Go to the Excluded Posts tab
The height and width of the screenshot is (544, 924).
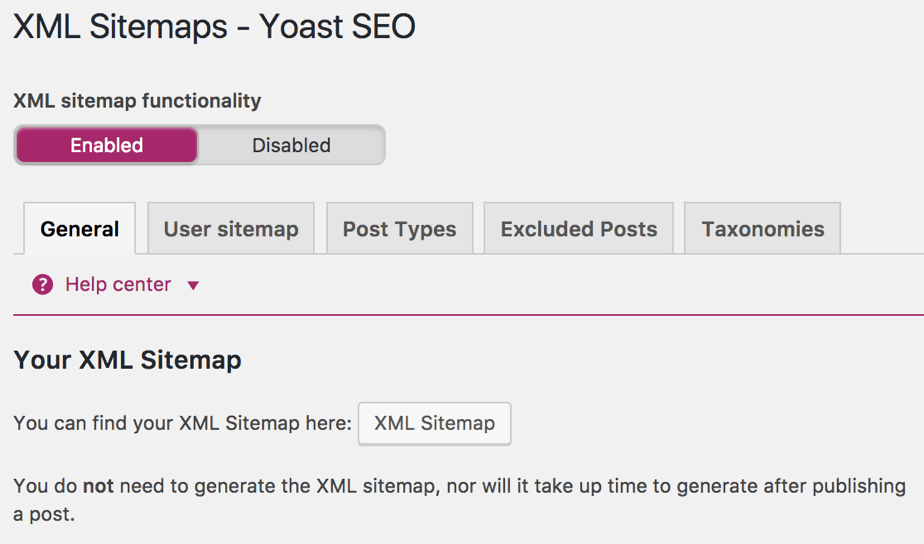coord(579,229)
